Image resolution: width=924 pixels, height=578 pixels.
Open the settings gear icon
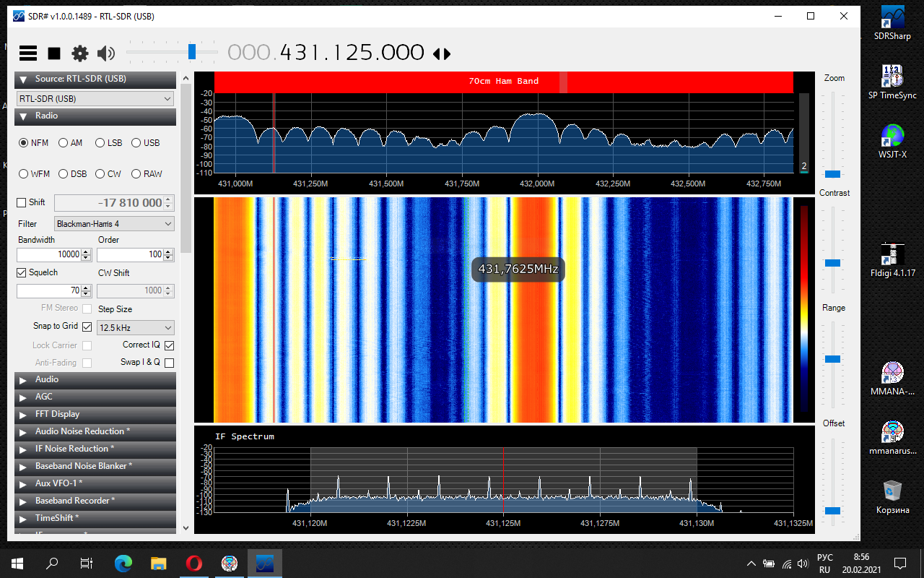click(80, 53)
